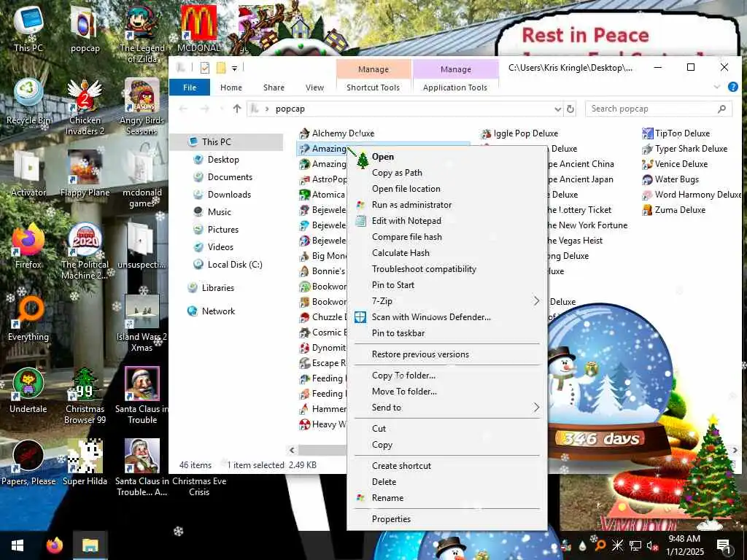The width and height of the screenshot is (747, 560).
Task: Choose Open from the context menu
Action: [447, 157]
